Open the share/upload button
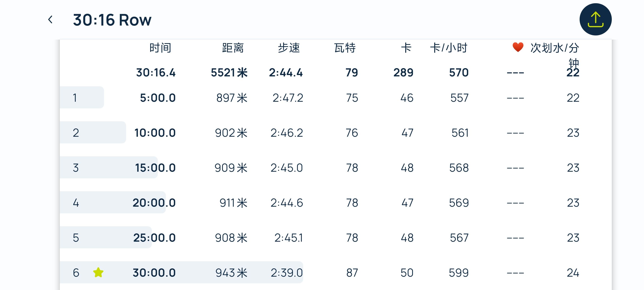 click(595, 20)
